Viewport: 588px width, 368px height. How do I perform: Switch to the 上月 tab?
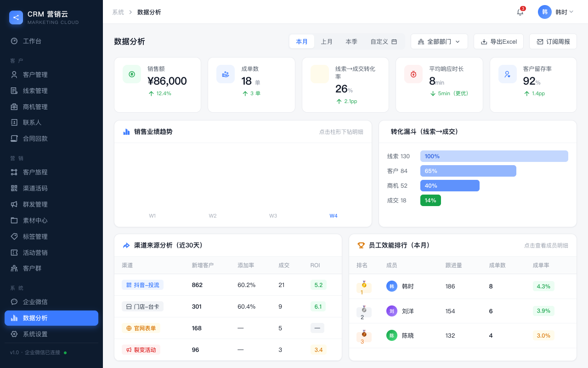click(327, 41)
